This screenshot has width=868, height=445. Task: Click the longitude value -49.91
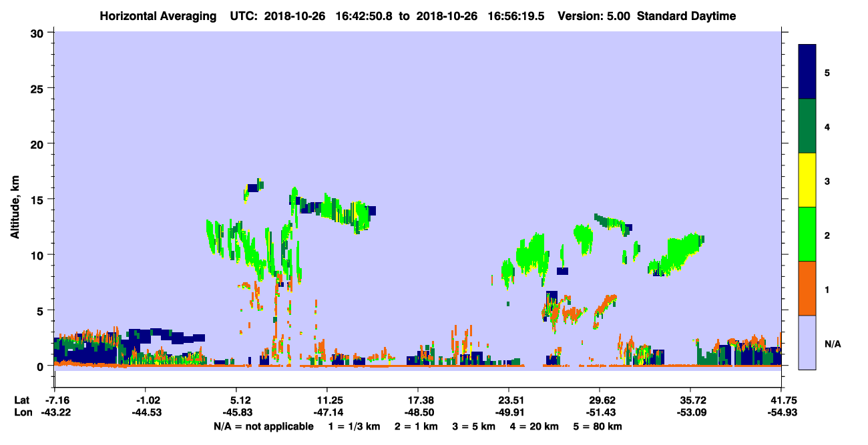pyautogui.click(x=508, y=413)
